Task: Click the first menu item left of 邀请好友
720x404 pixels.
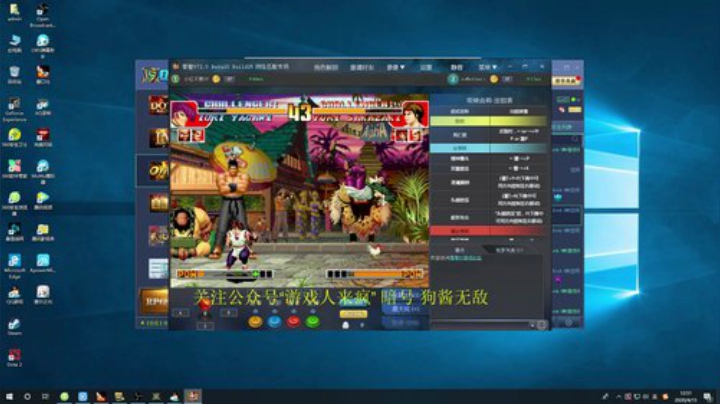Action: click(x=326, y=67)
